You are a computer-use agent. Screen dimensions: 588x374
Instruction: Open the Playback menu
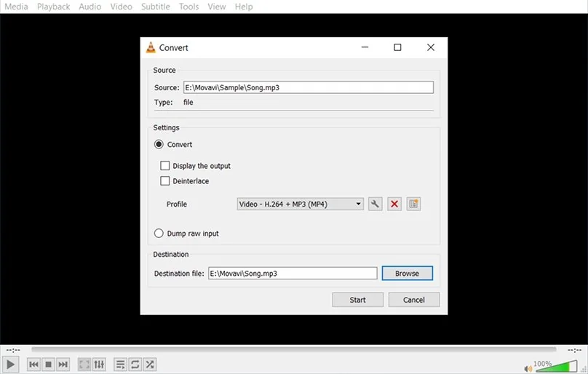pos(54,7)
